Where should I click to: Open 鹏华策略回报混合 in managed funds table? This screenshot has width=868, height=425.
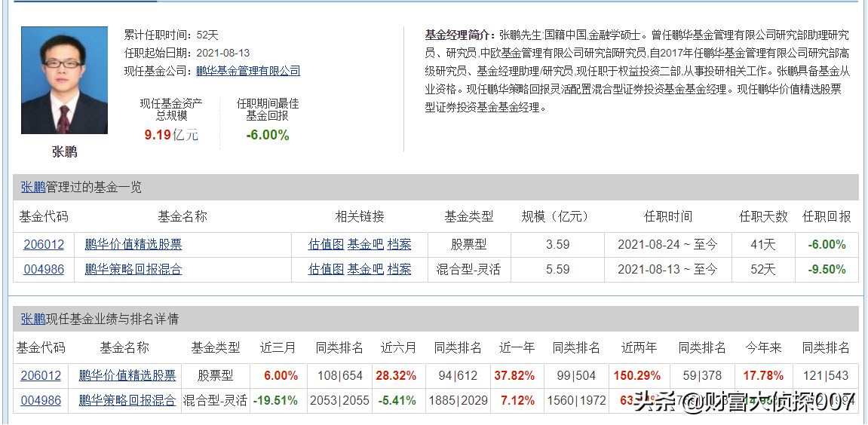(x=133, y=270)
